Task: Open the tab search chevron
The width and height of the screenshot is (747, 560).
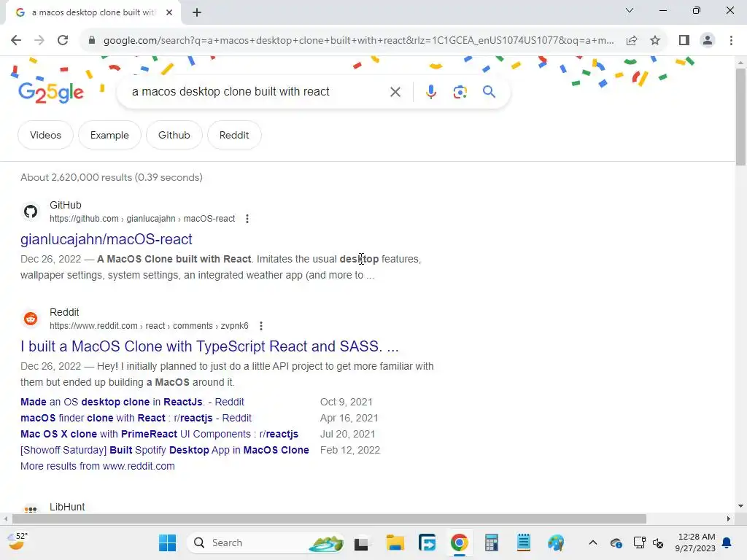Action: [630, 10]
